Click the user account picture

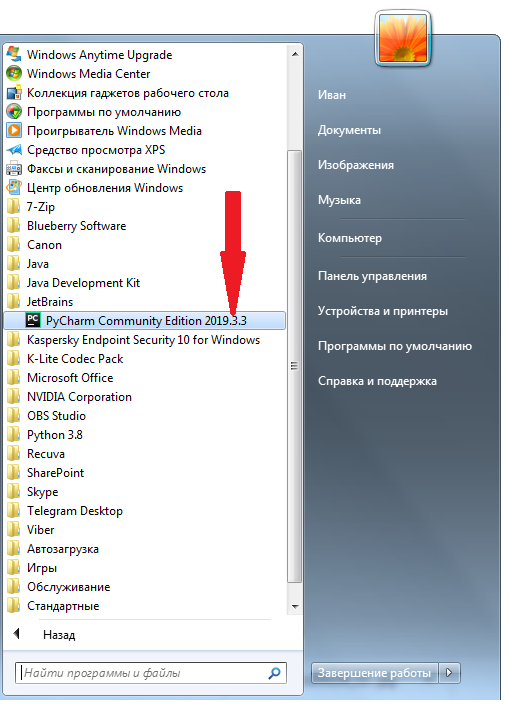403,39
